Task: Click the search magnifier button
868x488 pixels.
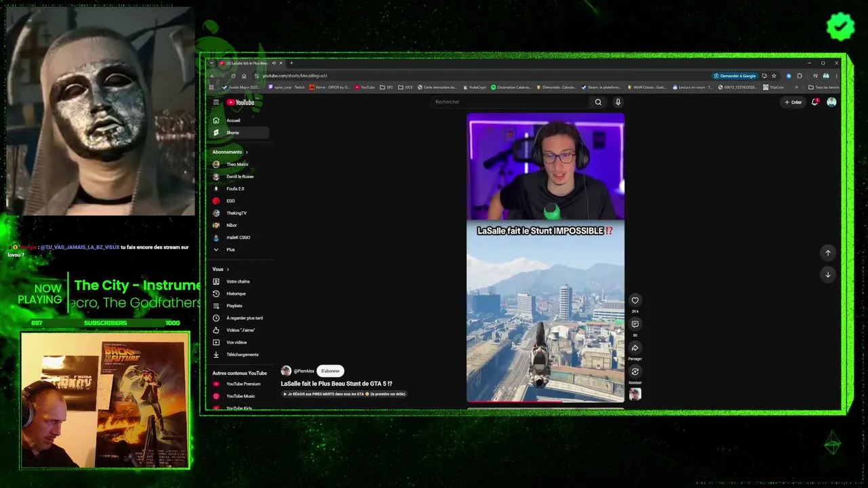Action: point(598,102)
